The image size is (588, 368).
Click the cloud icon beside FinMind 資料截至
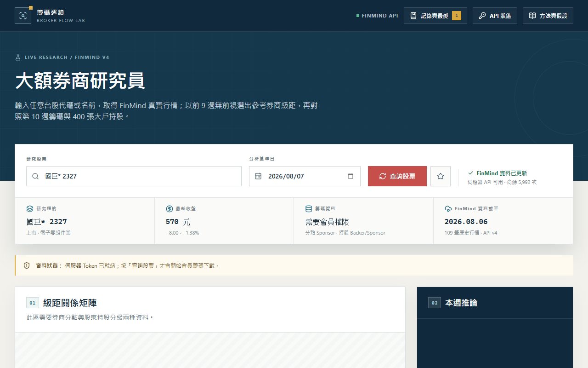[x=448, y=209]
